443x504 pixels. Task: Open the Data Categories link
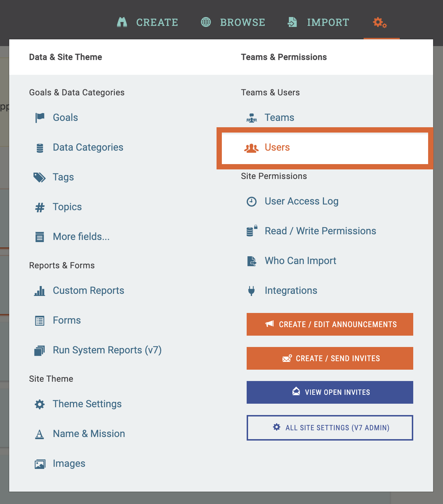(88, 147)
